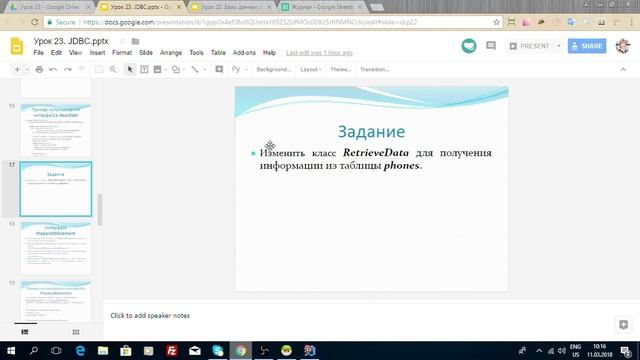Open the Layout dropdown
Screen dimensions: 640x360
point(311,69)
